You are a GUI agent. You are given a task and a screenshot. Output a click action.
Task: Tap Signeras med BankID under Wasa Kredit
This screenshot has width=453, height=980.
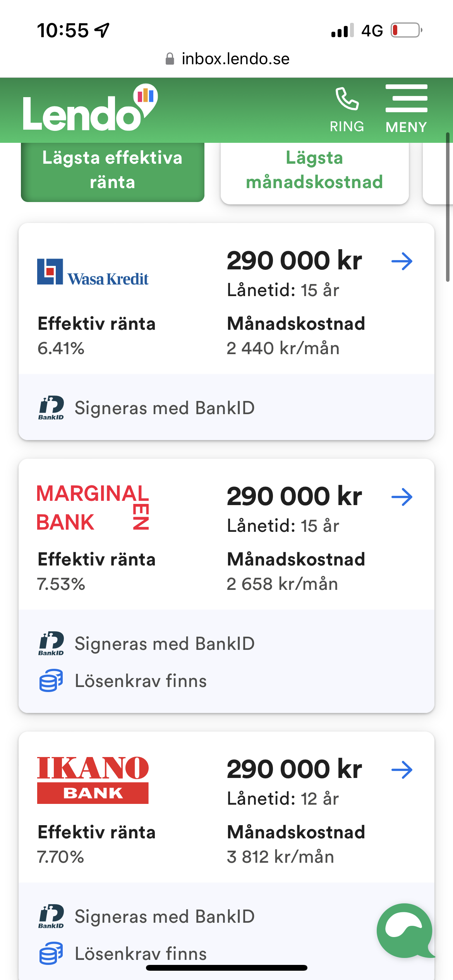(x=165, y=408)
